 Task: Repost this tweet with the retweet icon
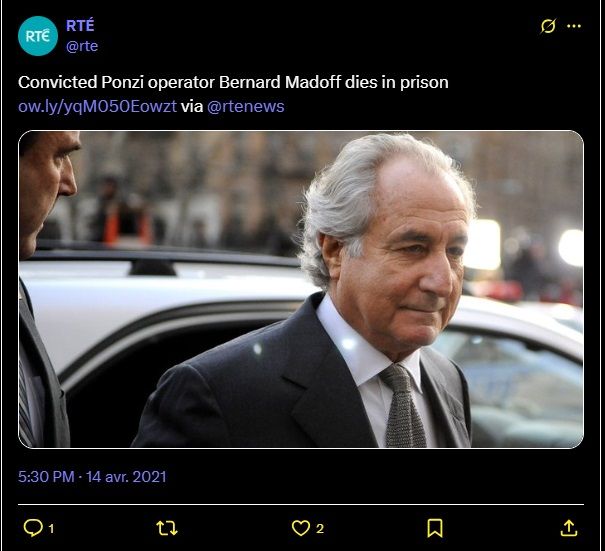tap(167, 528)
